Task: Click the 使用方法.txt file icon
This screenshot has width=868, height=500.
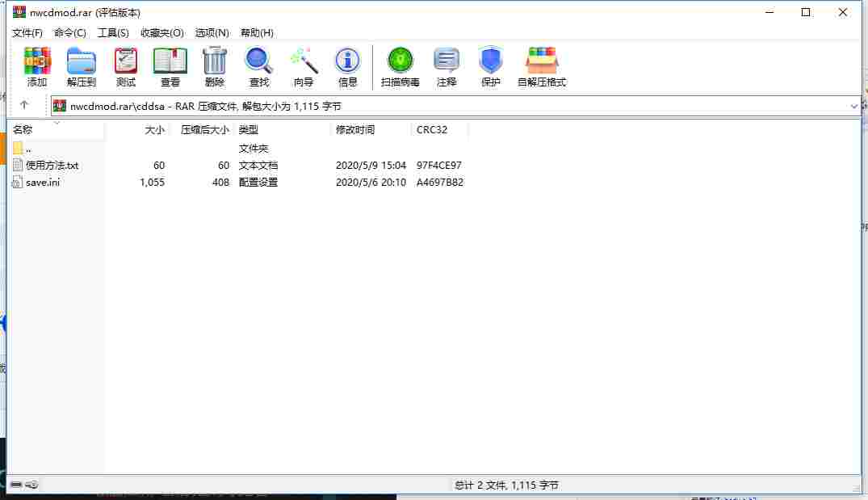Action: pyautogui.click(x=18, y=165)
